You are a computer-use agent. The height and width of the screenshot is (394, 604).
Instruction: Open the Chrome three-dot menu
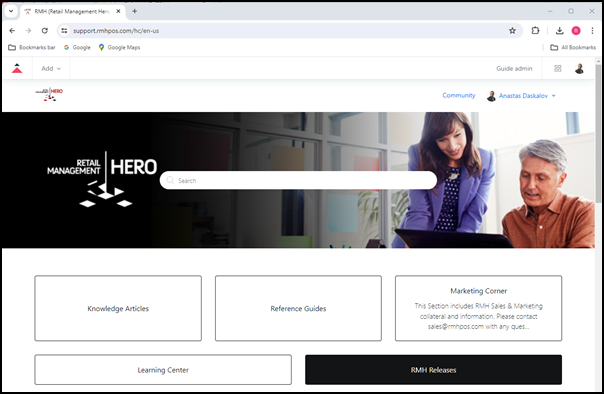(592, 30)
